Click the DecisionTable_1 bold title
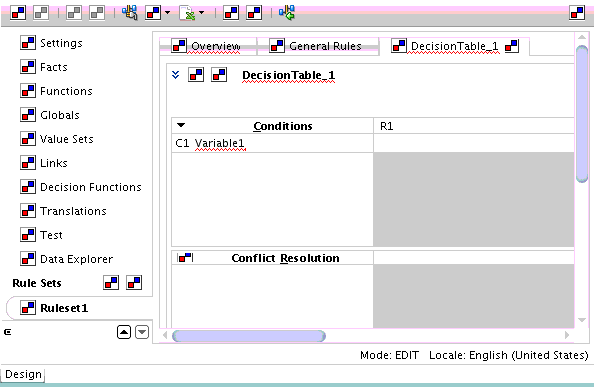 click(x=288, y=75)
